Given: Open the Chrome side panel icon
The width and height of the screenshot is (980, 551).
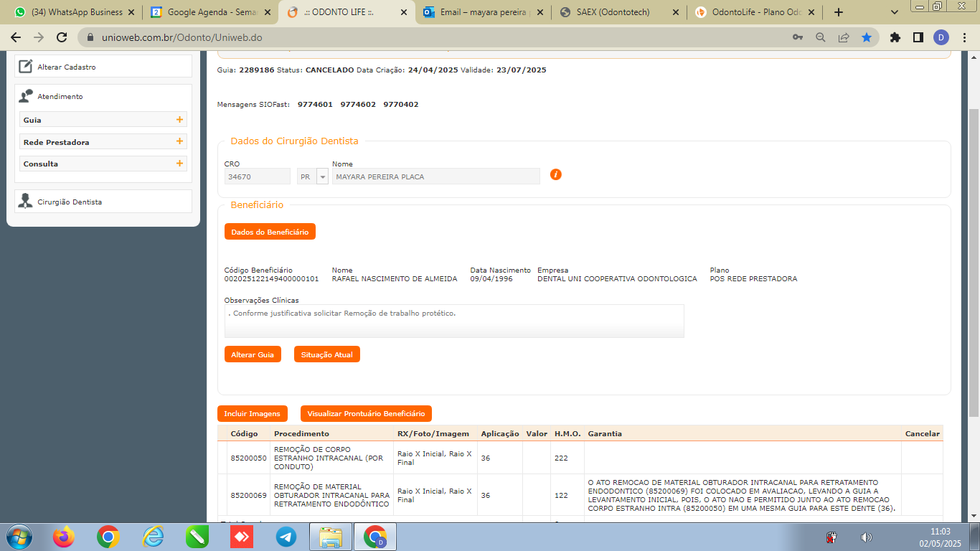Looking at the screenshot, I should 918,37.
